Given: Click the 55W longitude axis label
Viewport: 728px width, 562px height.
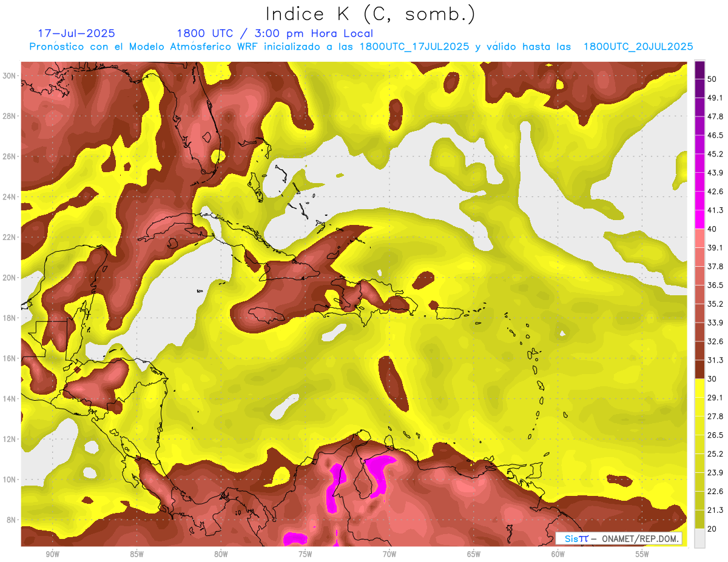Looking at the screenshot, I should [x=642, y=554].
